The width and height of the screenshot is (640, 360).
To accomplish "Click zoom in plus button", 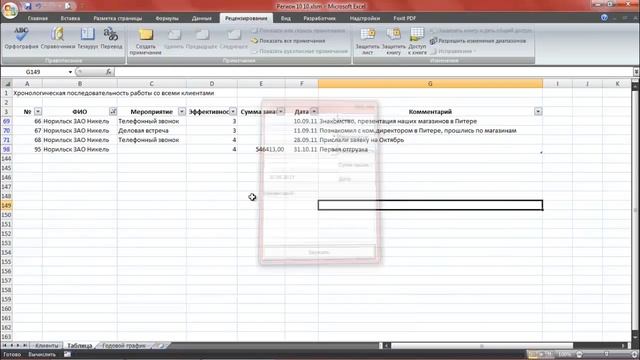I will pos(634,354).
